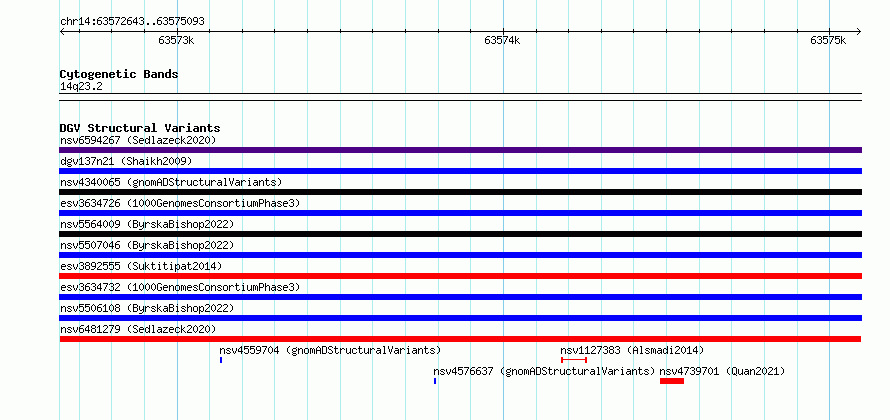Click the ruler's left arrowhead

click(x=62, y=31)
